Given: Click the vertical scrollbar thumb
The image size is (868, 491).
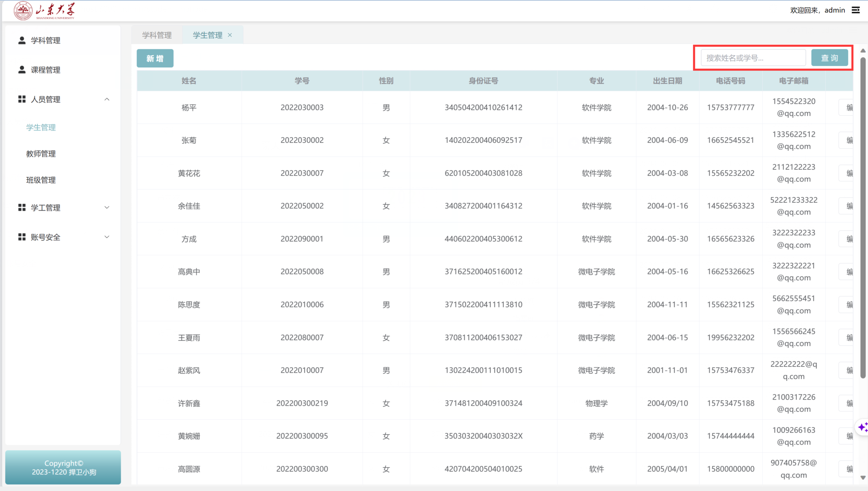Looking at the screenshot, I should pyautogui.click(x=863, y=218).
